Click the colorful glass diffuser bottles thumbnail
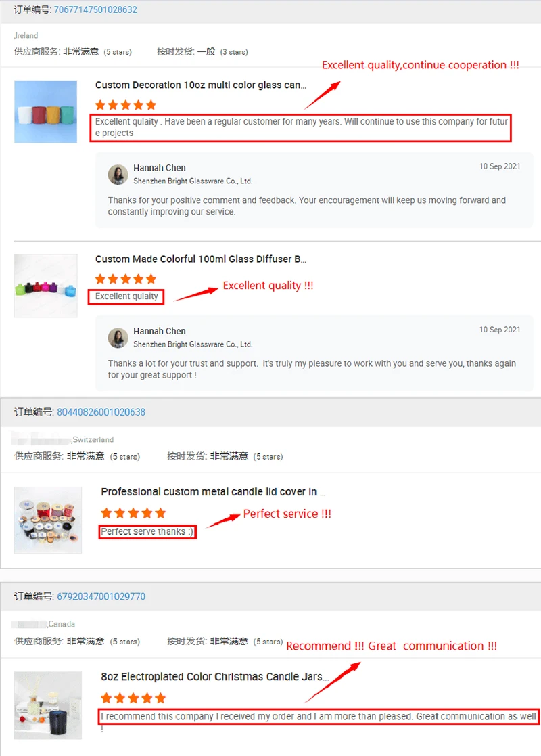 click(46, 286)
